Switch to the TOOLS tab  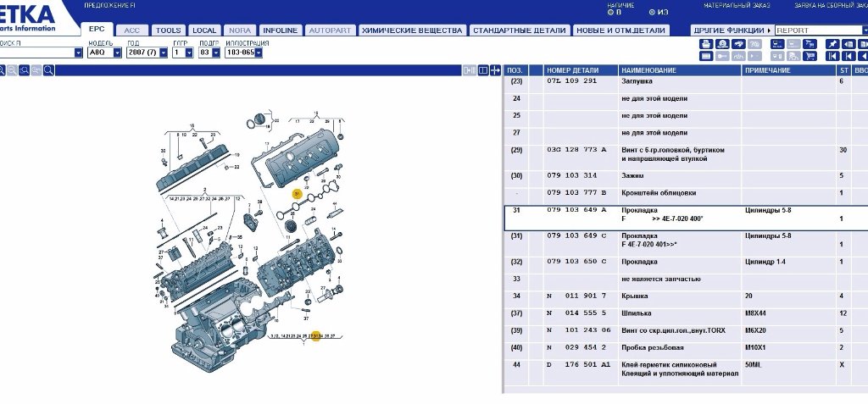(x=168, y=30)
